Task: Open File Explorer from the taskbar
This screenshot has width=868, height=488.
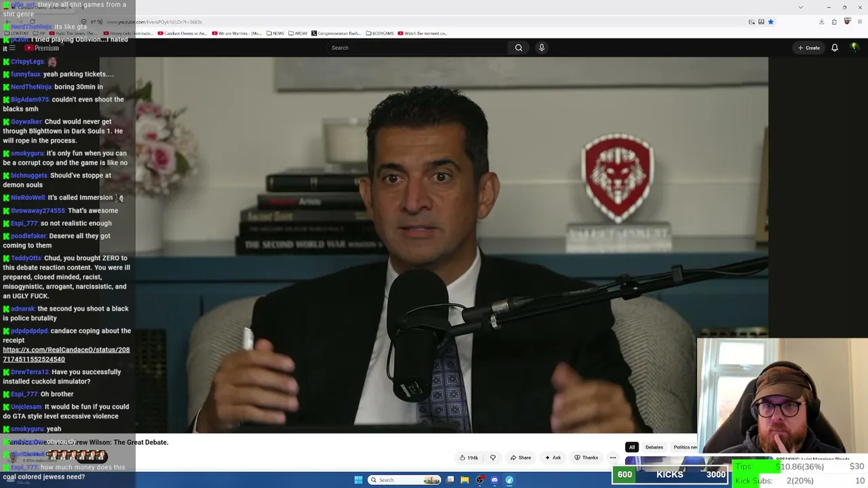Action: click(465, 480)
